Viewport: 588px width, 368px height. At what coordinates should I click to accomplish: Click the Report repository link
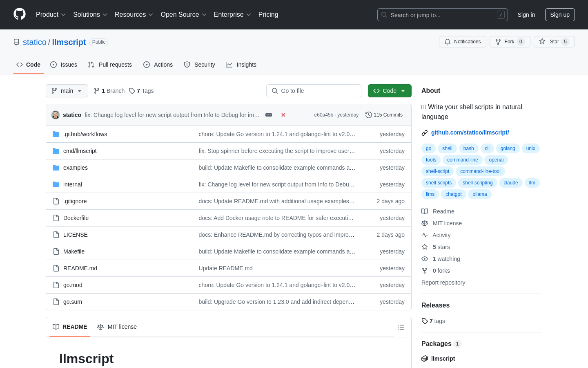point(443,283)
